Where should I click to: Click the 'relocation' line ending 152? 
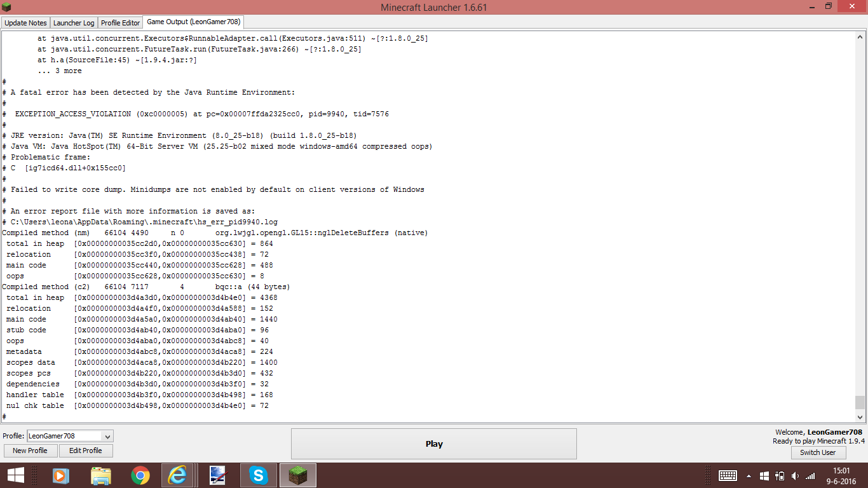coord(140,309)
